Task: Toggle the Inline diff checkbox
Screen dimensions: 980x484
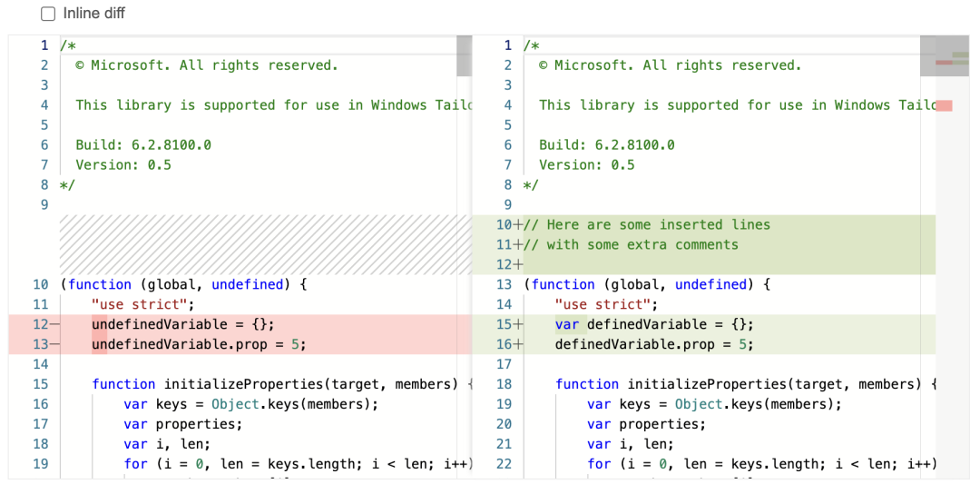Action: coord(48,14)
